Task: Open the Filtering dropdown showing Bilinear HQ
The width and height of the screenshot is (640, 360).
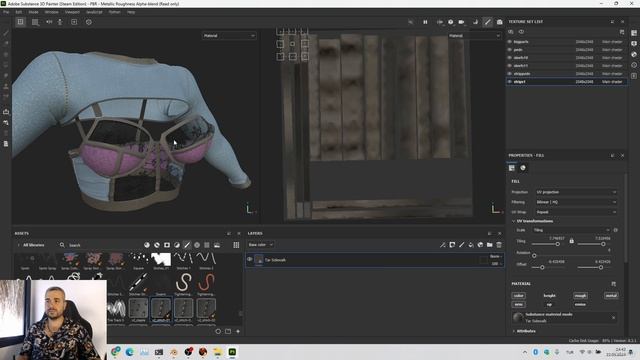Action: click(576, 202)
